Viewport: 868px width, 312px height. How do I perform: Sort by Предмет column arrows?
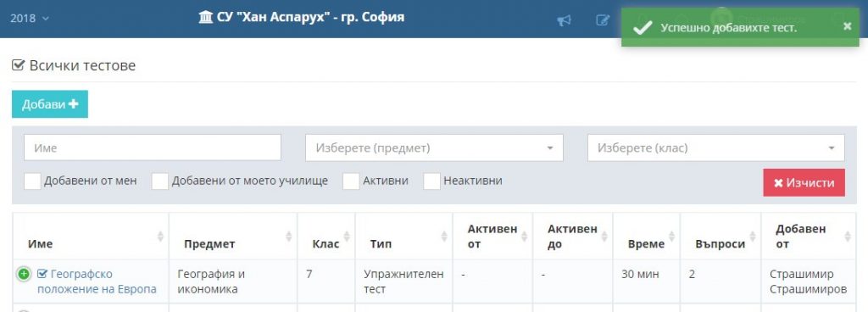(x=288, y=237)
